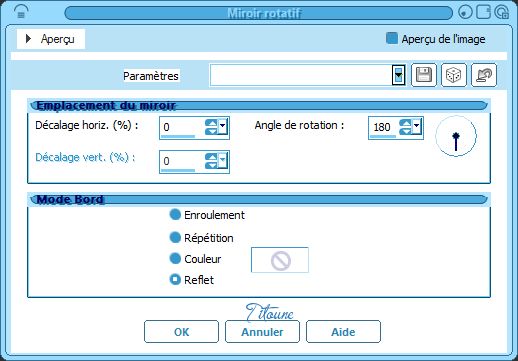Decrease Décalage horiz. with down arrow
Screen dimensions: 518x361
pyautogui.click(x=211, y=132)
